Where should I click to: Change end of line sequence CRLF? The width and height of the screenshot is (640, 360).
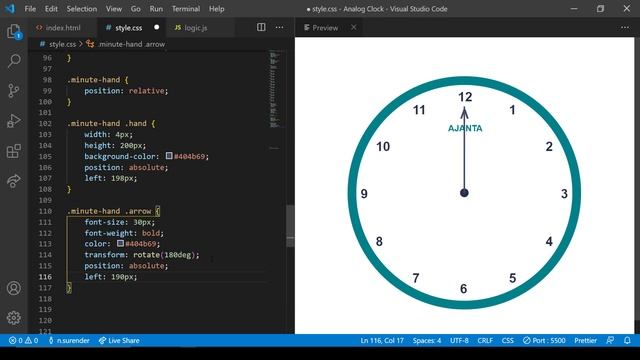[485, 340]
